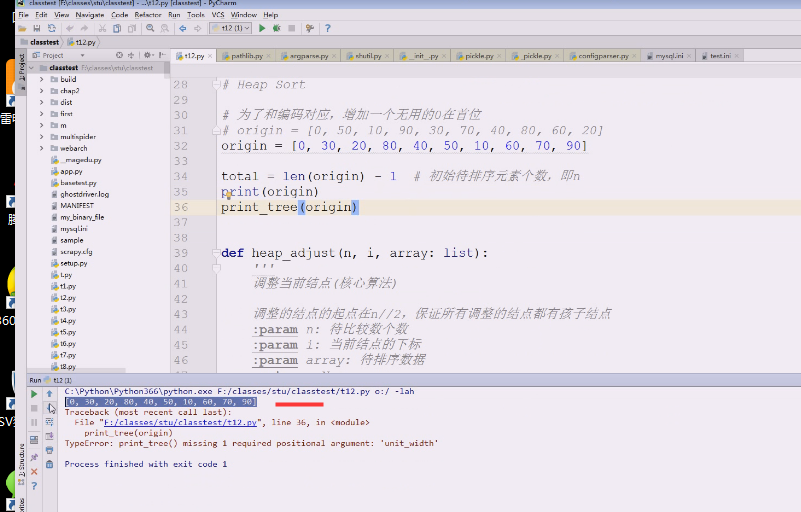Screen dimensions: 801x512
Task: Click scroll-from-source icon in Project panel
Action: click(119, 55)
